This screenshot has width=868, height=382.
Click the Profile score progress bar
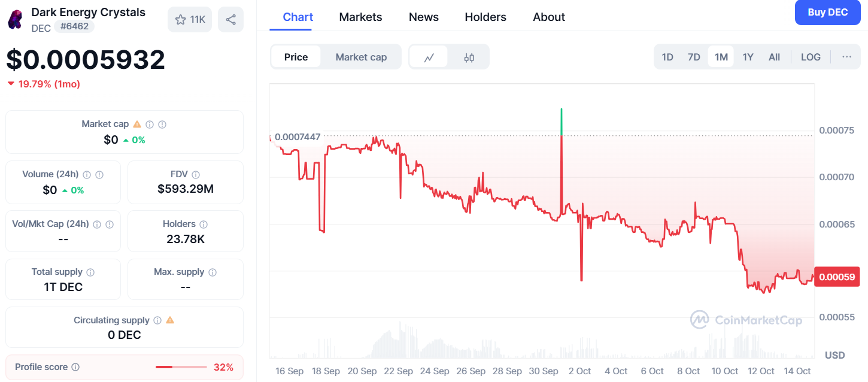point(181,367)
